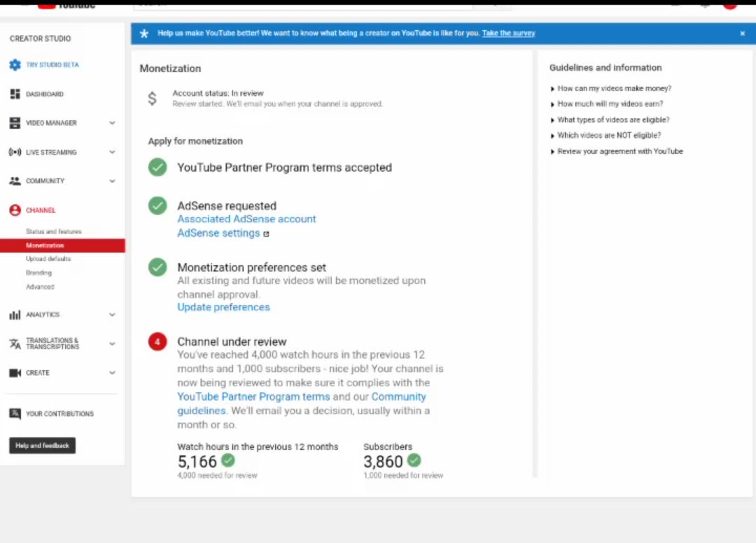756x543 pixels.
Task: Open Upload defaults in sidebar
Action: (48, 259)
